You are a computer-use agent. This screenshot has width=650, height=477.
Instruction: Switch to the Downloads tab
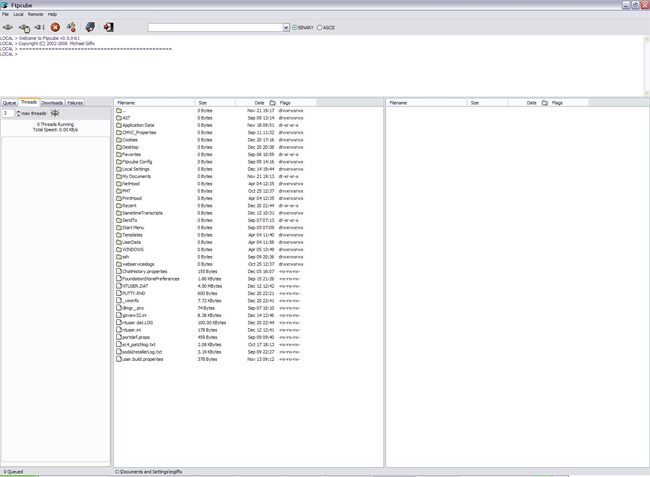52,103
